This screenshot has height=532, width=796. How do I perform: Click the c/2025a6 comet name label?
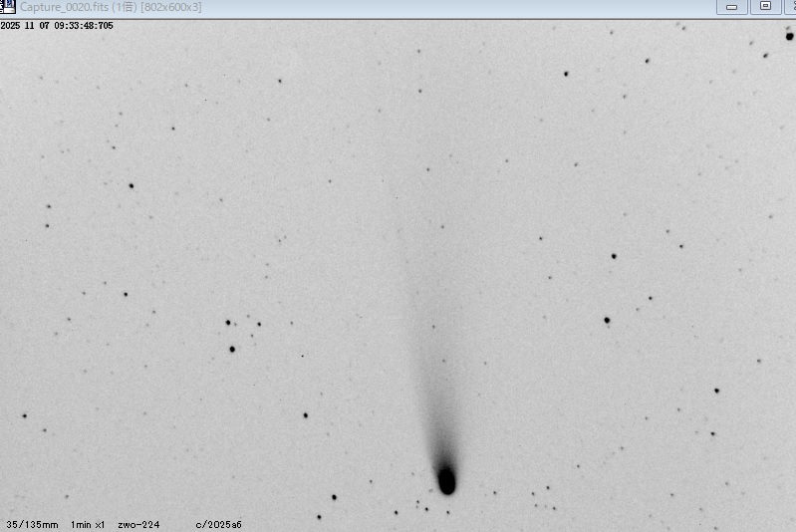(218, 524)
